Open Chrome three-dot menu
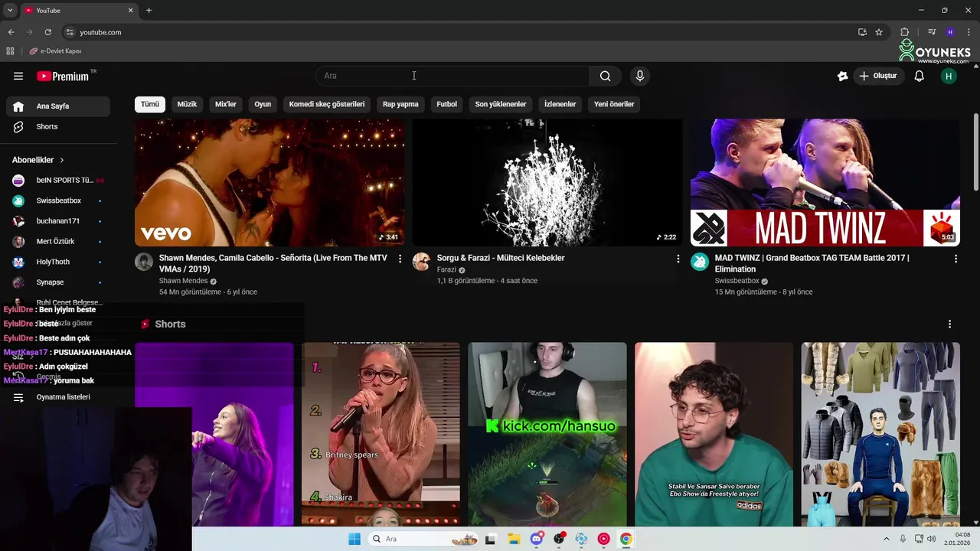Viewport: 980px width, 551px height. [x=969, y=32]
